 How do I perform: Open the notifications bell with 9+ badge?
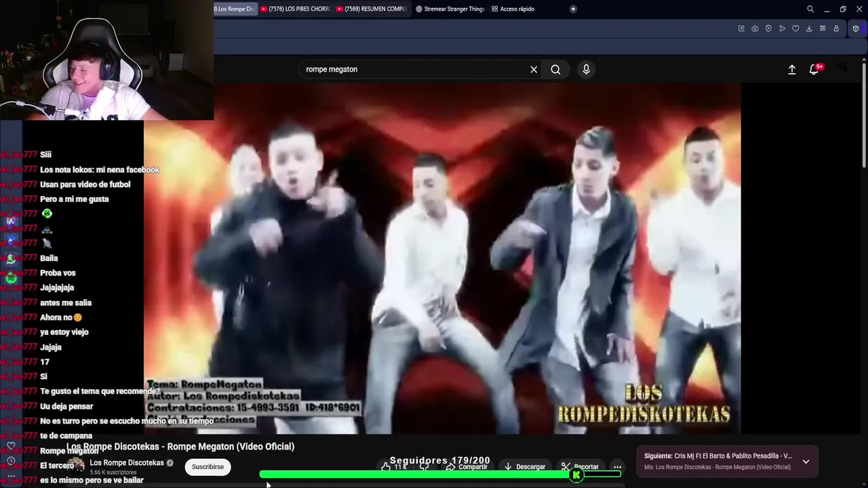pyautogui.click(x=814, y=69)
